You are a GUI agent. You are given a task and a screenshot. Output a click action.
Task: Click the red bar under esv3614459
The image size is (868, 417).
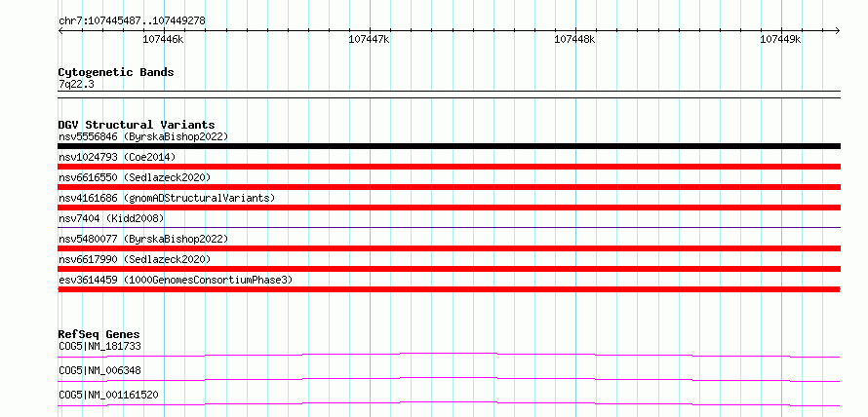pos(449,289)
